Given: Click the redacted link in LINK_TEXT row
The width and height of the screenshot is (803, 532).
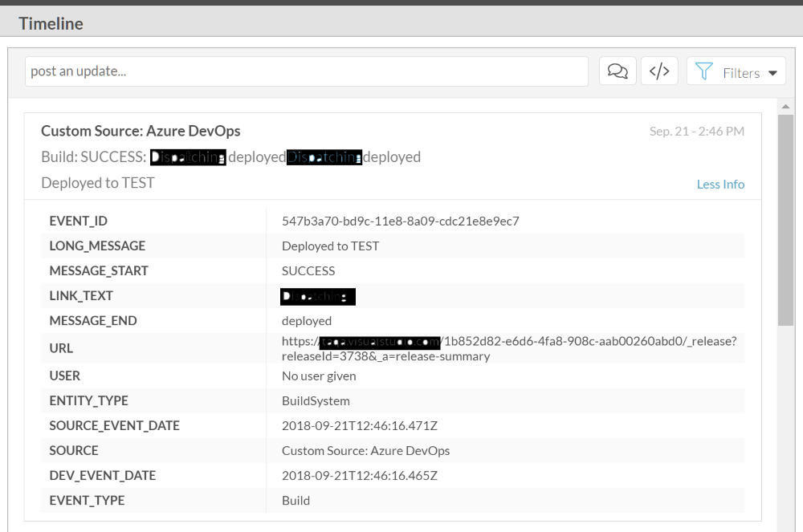Looking at the screenshot, I should coord(318,296).
